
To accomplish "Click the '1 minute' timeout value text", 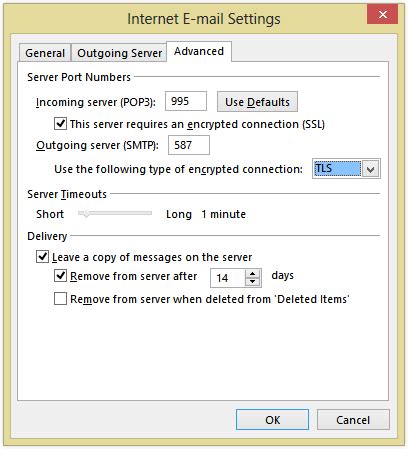I will click(x=223, y=214).
